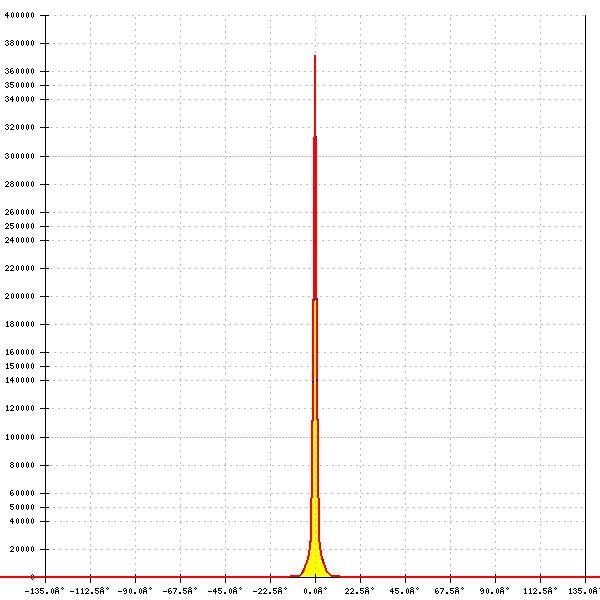Image resolution: width=600 pixels, height=600 pixels.
Task: Select the 220000 y-axis label
Action: tap(20, 268)
